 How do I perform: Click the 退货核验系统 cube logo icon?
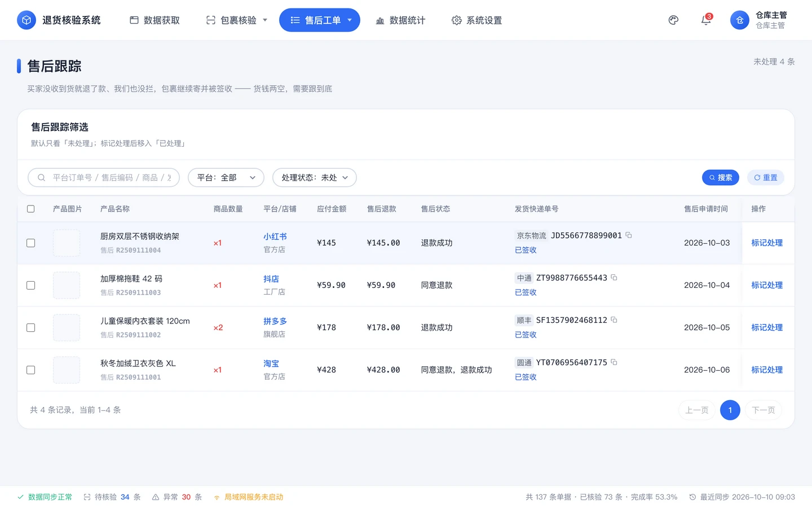click(26, 20)
